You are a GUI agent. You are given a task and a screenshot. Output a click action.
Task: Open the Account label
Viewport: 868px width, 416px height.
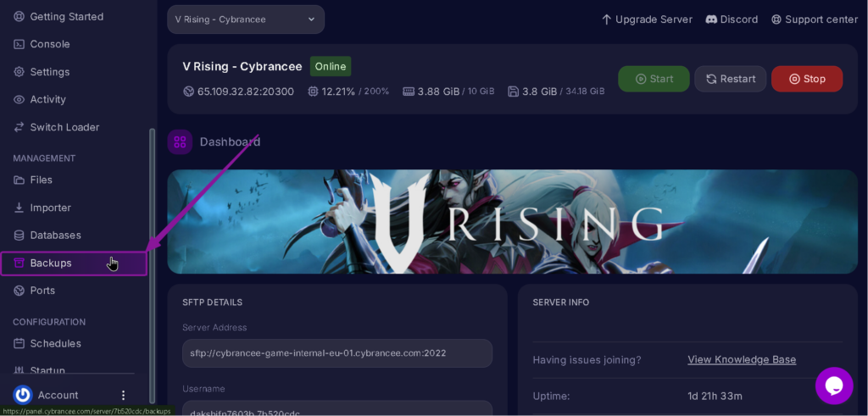coord(58,395)
